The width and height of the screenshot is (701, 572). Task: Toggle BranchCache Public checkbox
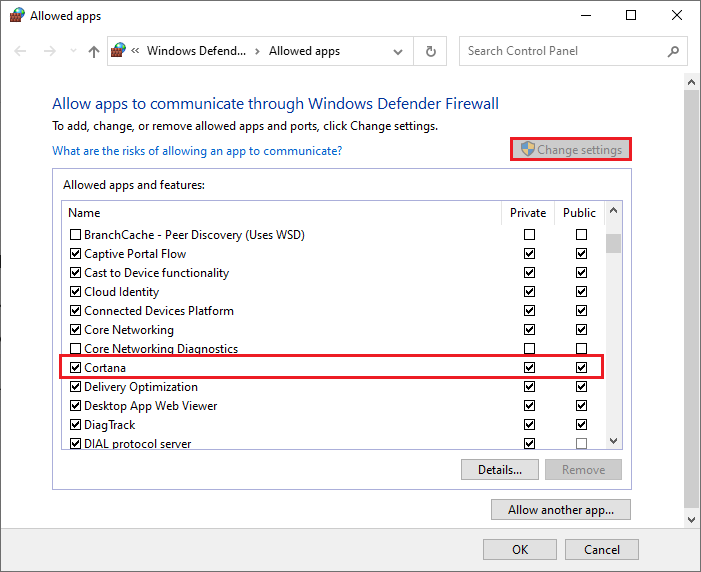point(581,235)
